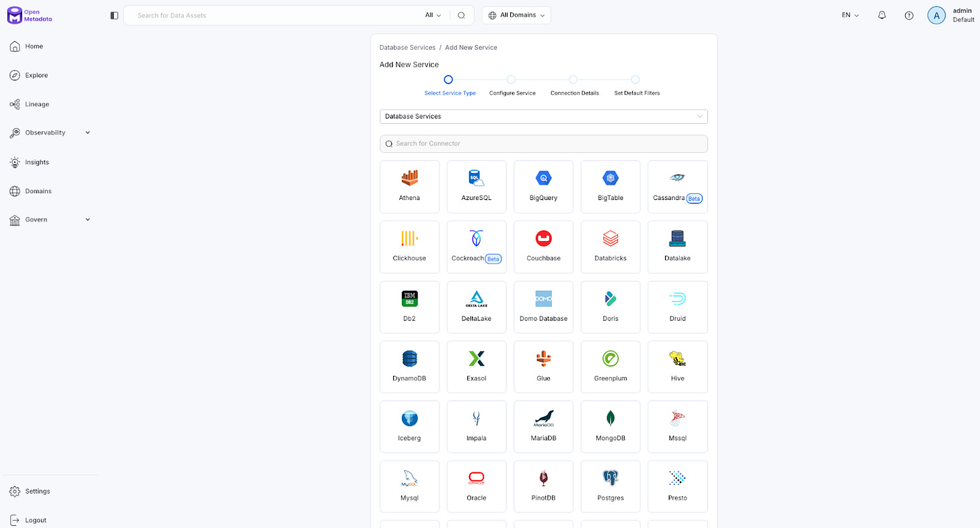Click the Configure Service step
This screenshot has height=528, width=980.
tap(512, 86)
